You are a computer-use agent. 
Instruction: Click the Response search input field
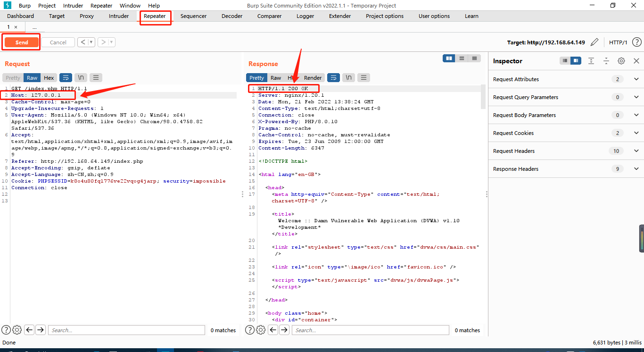point(370,330)
